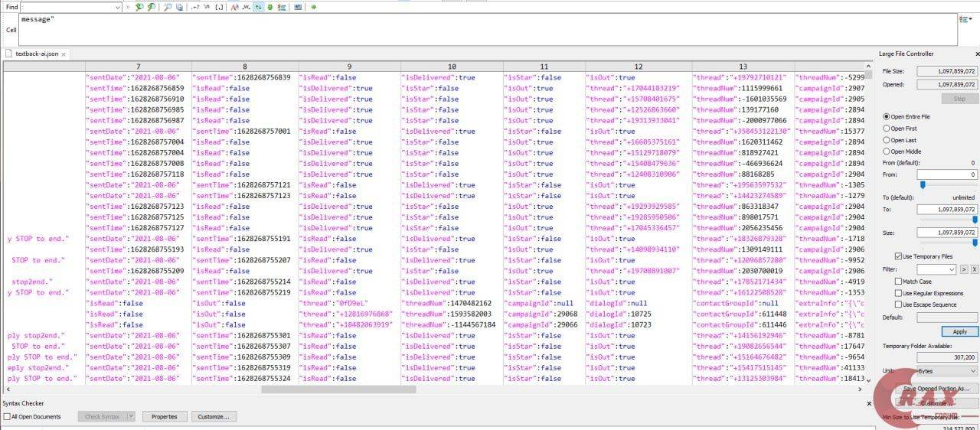This screenshot has height=430, width=980.
Task: Uncheck the Use Temporary Files checkbox
Action: [898, 256]
